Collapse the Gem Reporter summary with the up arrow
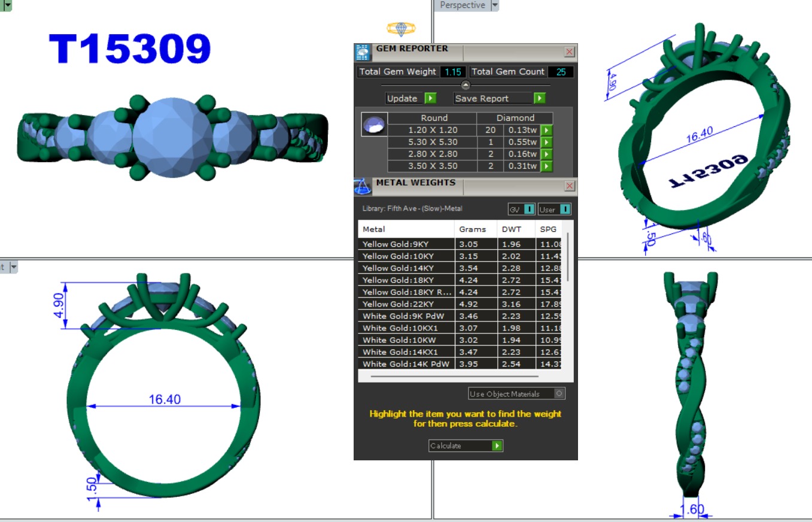The image size is (812, 522). click(466, 85)
